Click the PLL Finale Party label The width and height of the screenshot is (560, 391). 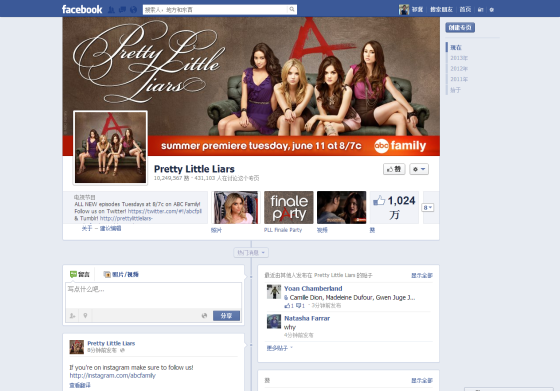coord(283,230)
